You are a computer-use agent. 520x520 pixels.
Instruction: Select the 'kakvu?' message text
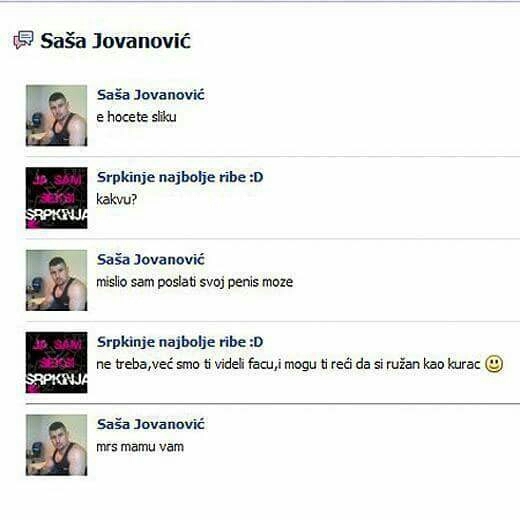tap(117, 199)
